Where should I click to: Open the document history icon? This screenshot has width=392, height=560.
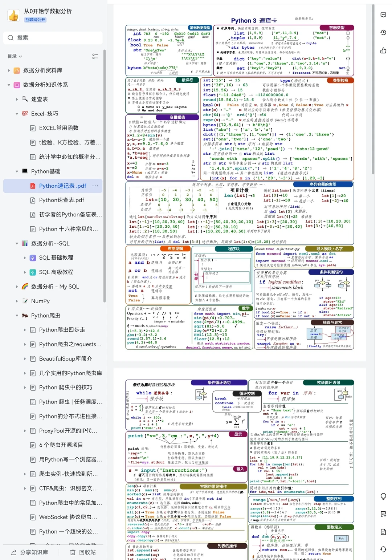click(383, 32)
